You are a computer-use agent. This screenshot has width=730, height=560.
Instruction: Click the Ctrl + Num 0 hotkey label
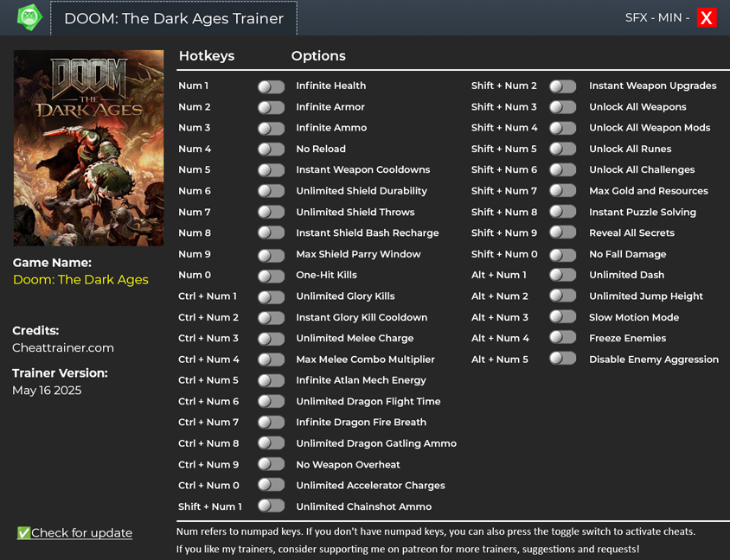[208, 485]
